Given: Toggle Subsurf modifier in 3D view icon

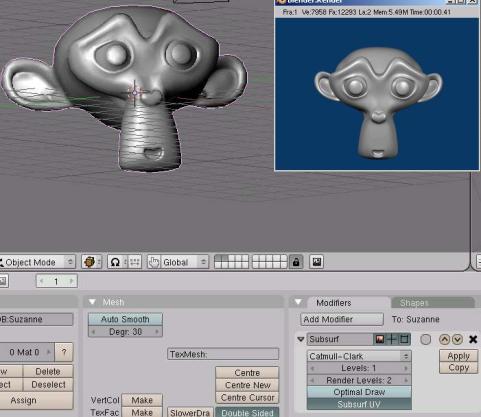Looking at the screenshot, I should point(392,339).
